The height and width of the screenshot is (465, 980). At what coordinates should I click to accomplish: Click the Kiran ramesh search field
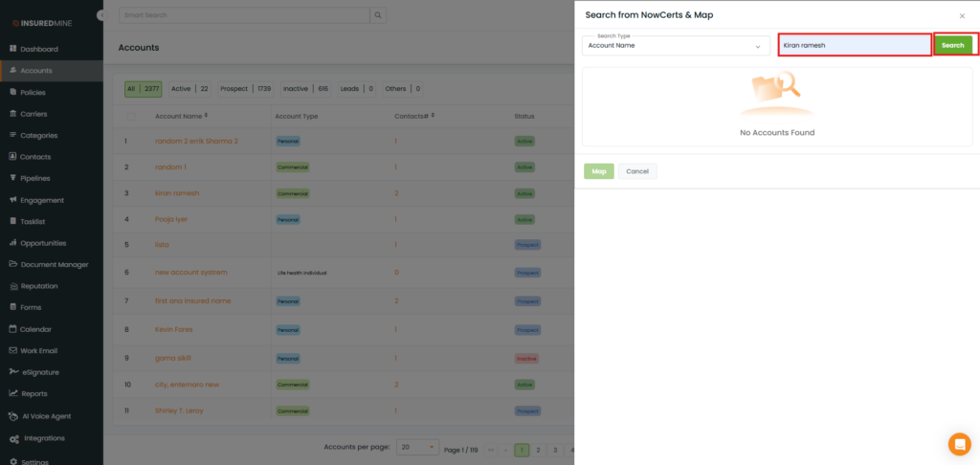(854, 45)
